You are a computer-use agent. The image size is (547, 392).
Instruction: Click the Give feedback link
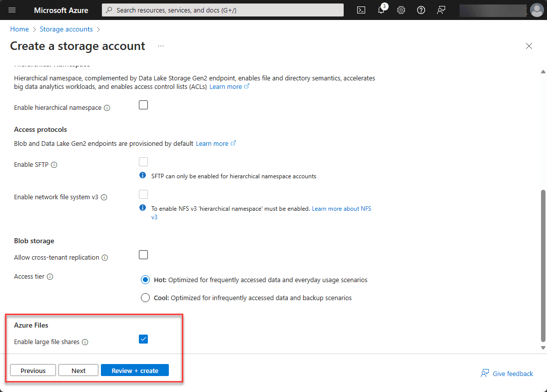[513, 374]
